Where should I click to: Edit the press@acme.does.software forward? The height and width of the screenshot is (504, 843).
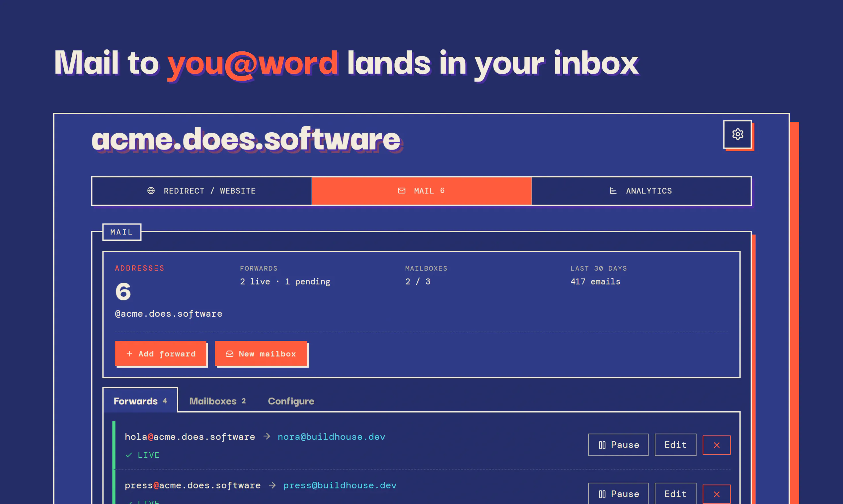coord(675,493)
